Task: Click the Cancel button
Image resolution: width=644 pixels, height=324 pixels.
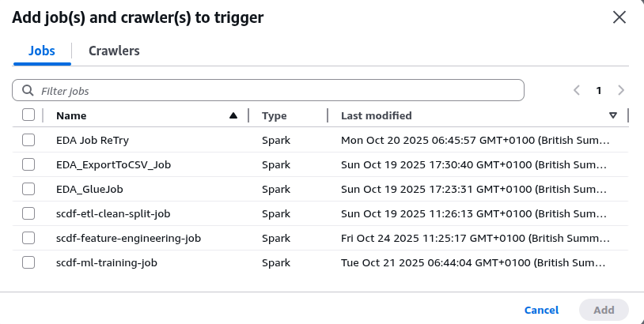Action: pyautogui.click(x=541, y=310)
